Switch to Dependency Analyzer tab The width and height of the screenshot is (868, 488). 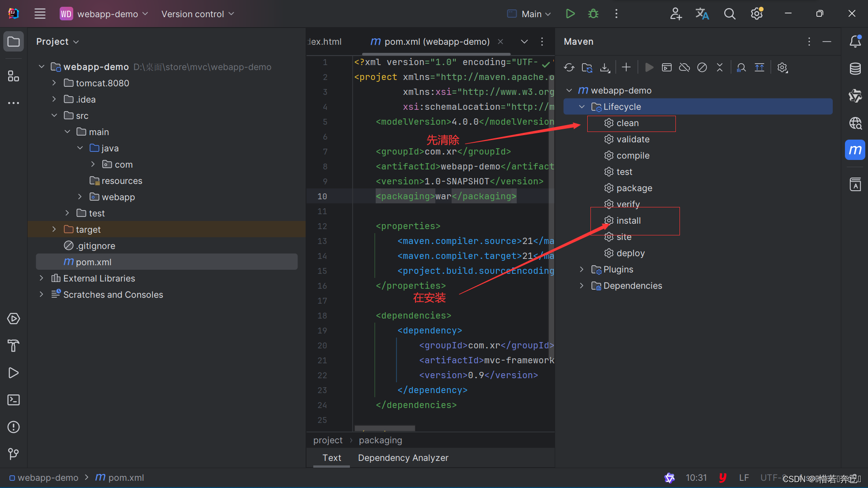403,458
